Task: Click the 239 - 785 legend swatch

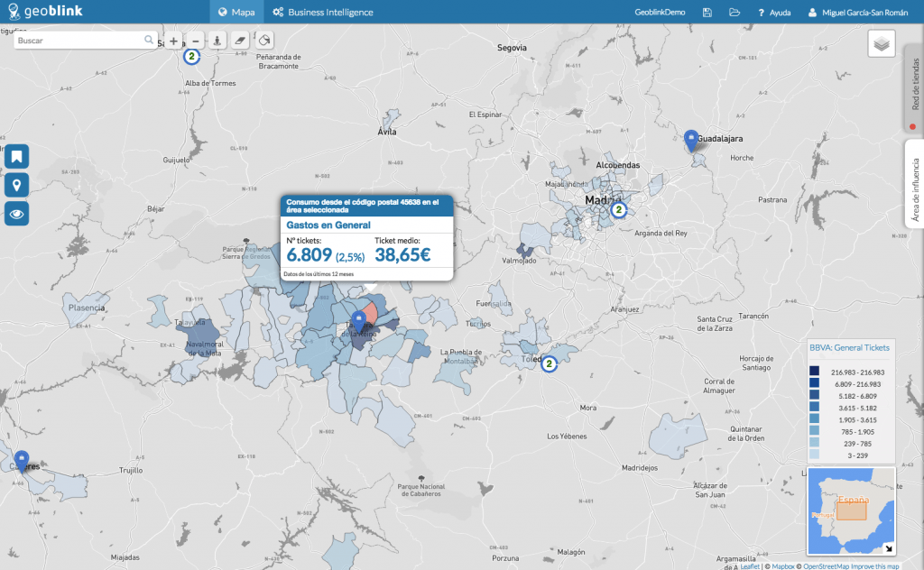Action: tap(814, 442)
